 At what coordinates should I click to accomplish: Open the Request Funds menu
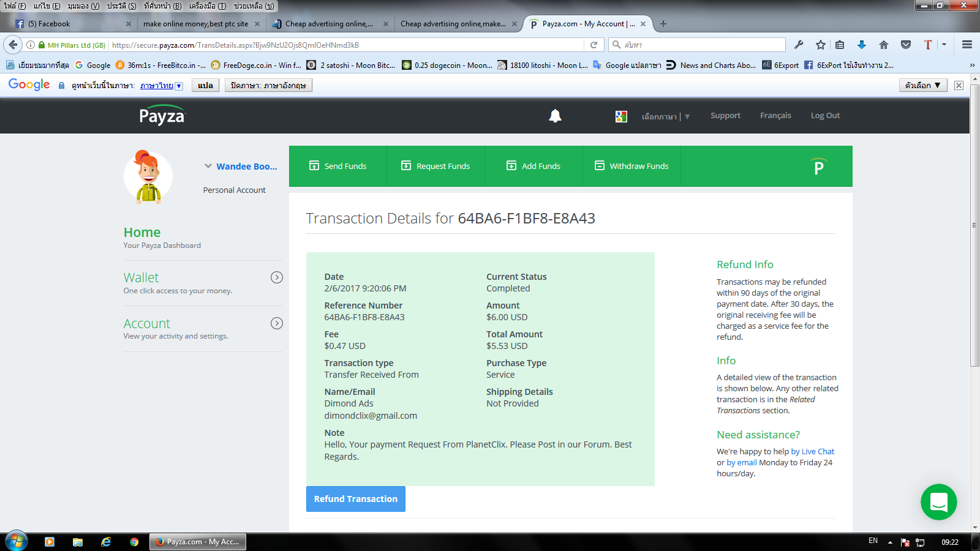[x=436, y=166]
